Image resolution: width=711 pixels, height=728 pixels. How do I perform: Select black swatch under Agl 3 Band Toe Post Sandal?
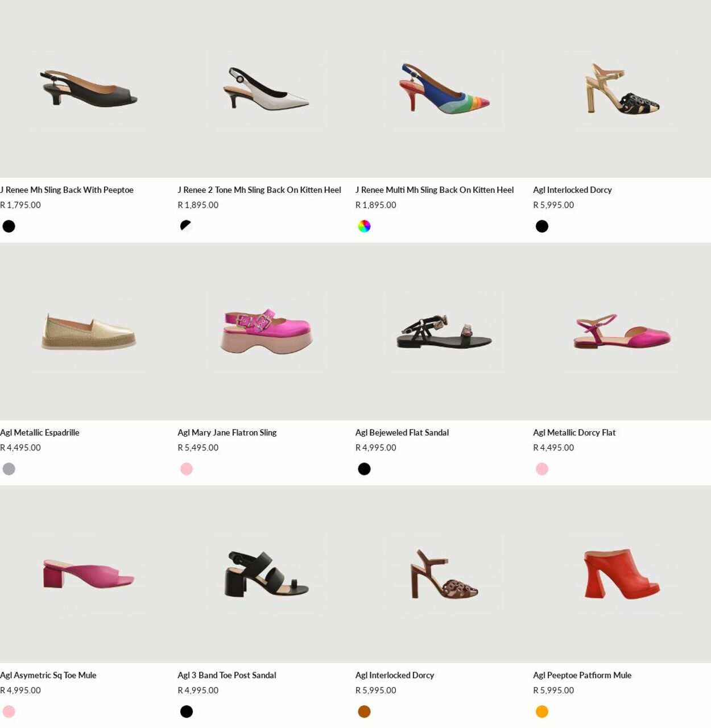click(x=187, y=712)
